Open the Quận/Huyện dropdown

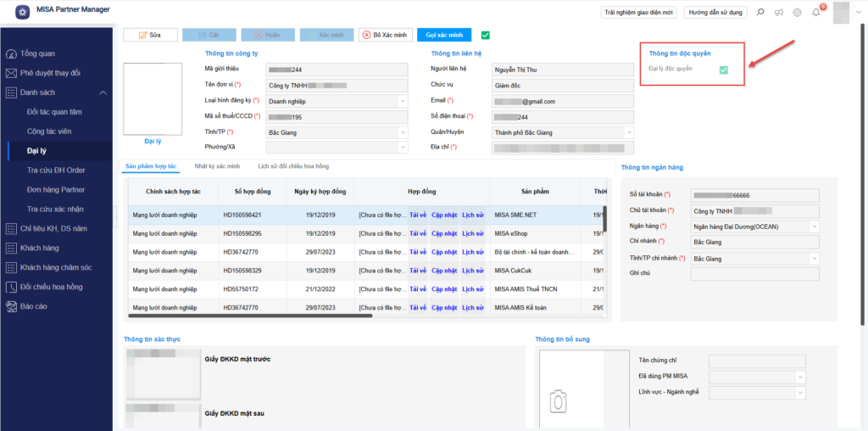point(629,132)
